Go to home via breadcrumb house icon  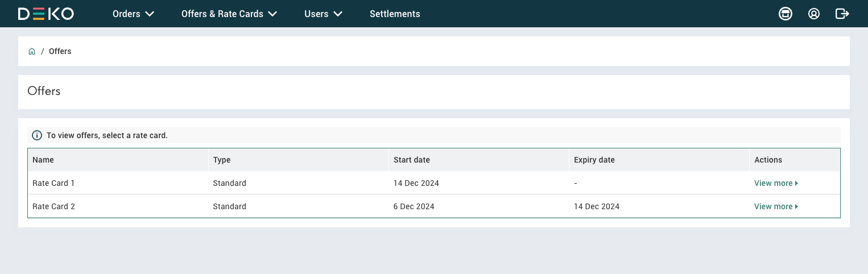click(32, 51)
